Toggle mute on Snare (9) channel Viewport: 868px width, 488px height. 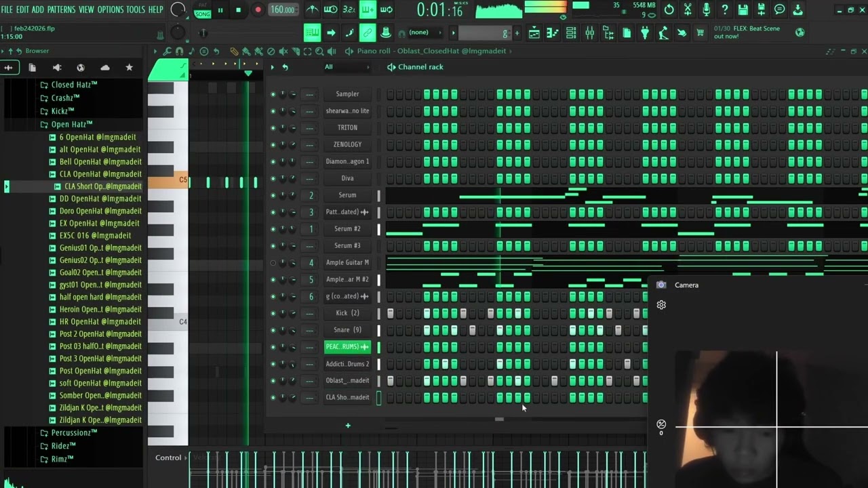pyautogui.click(x=273, y=330)
